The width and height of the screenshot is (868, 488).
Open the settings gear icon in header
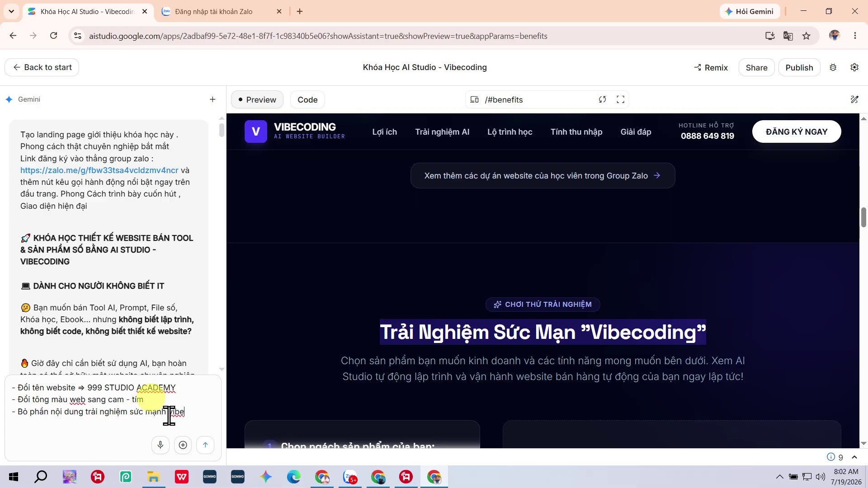tap(854, 67)
